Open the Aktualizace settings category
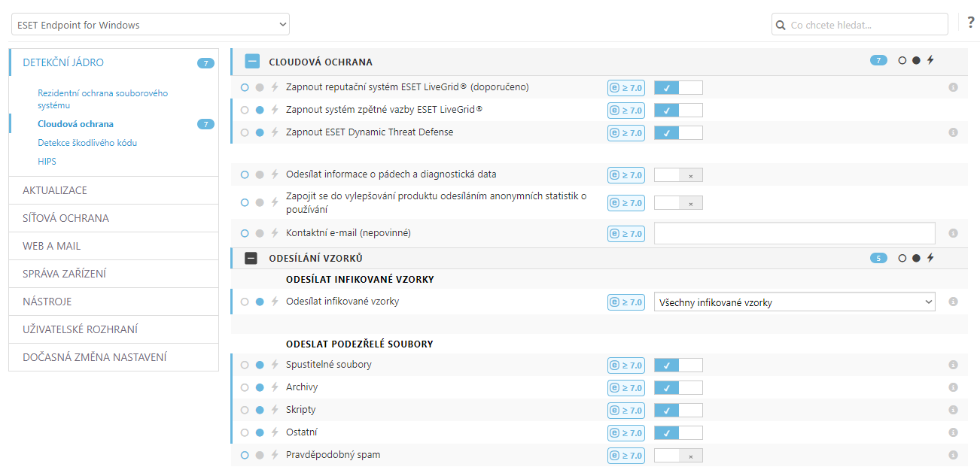This screenshot has width=980, height=470. [x=113, y=190]
